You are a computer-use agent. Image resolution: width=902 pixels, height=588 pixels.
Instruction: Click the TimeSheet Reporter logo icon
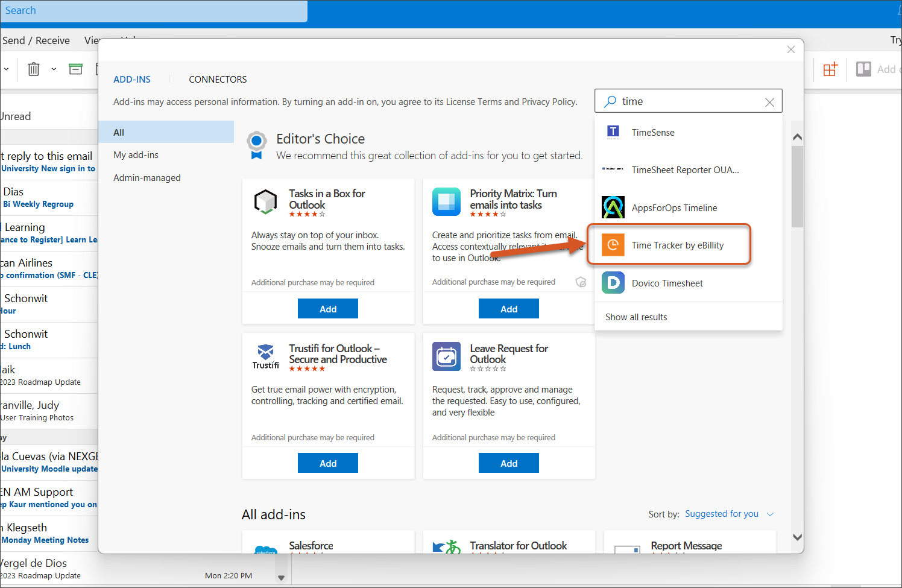(613, 169)
